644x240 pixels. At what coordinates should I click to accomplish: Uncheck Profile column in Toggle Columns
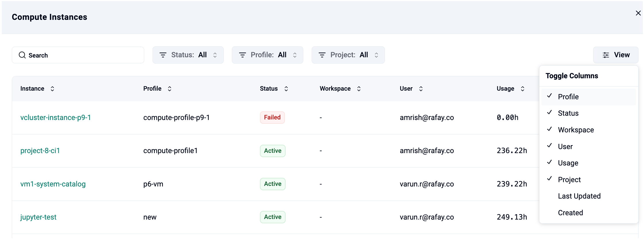568,97
